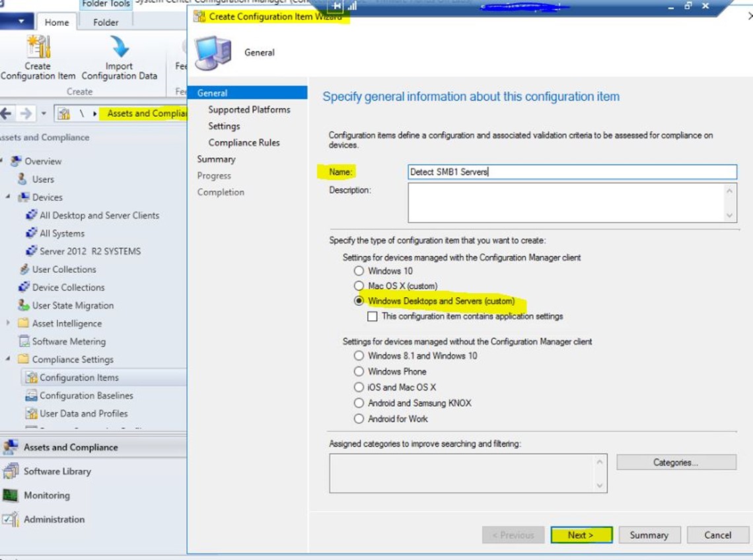
Task: Click the Create Configuration Item ribbon icon
Action: click(38, 48)
